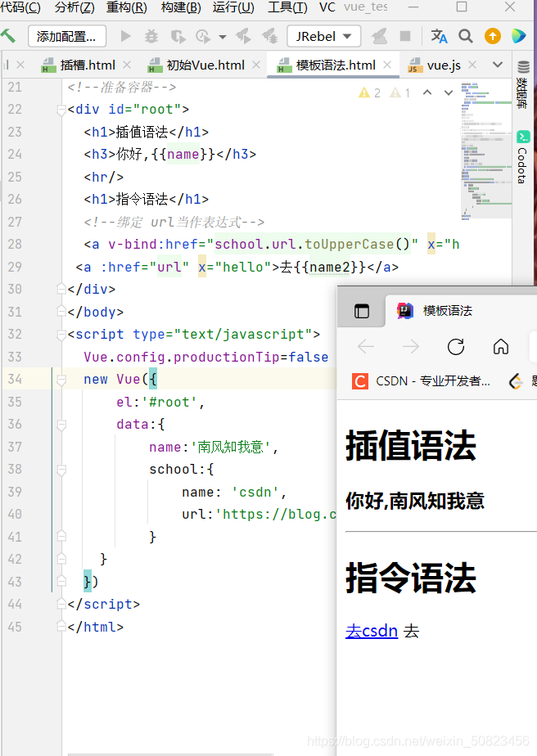The height and width of the screenshot is (756, 537).
Task: Open the Codota side panel
Action: tap(523, 157)
